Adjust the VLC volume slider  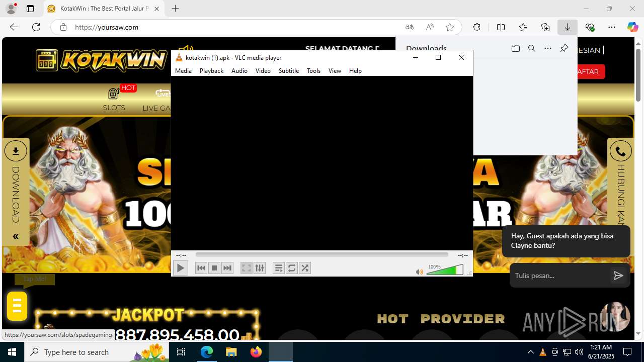click(445, 270)
